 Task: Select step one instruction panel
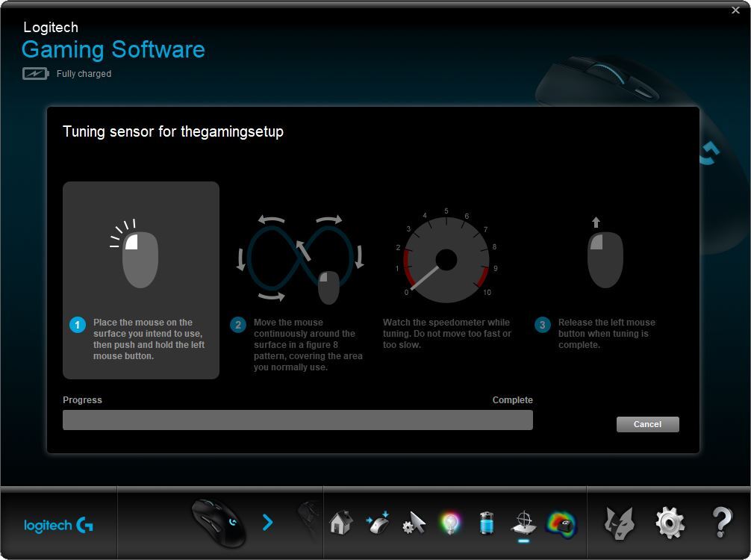point(140,280)
